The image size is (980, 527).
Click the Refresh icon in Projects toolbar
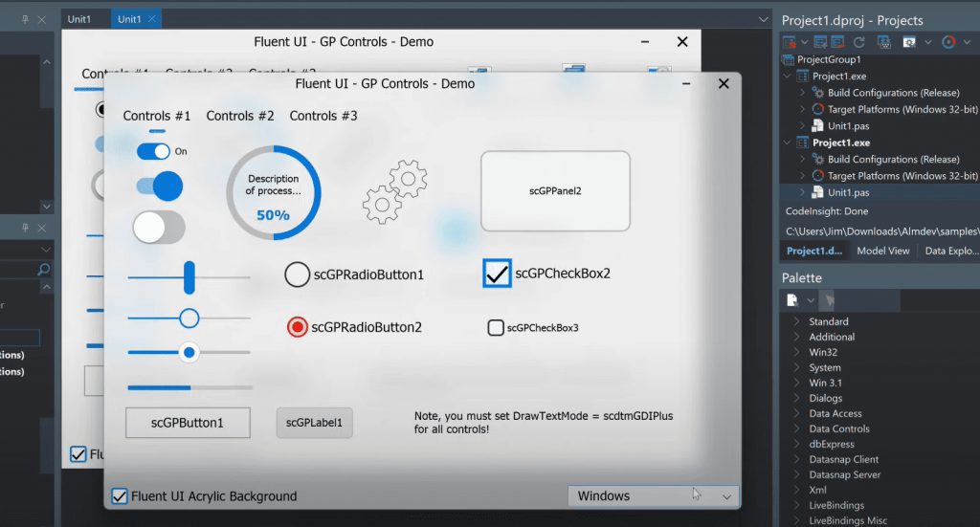coord(859,42)
